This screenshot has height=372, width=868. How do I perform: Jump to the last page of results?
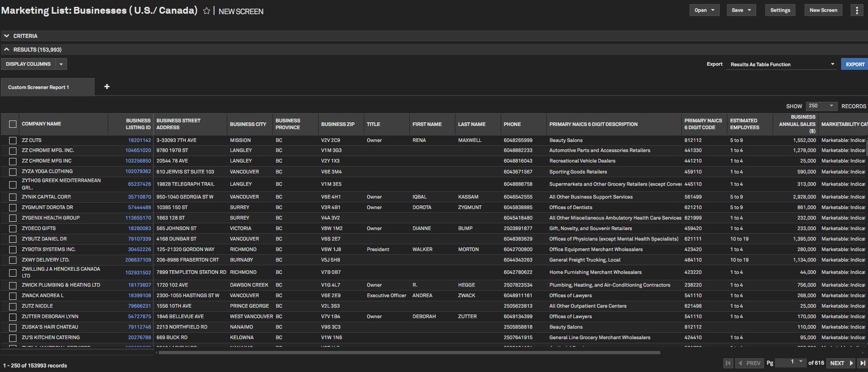tap(862, 363)
